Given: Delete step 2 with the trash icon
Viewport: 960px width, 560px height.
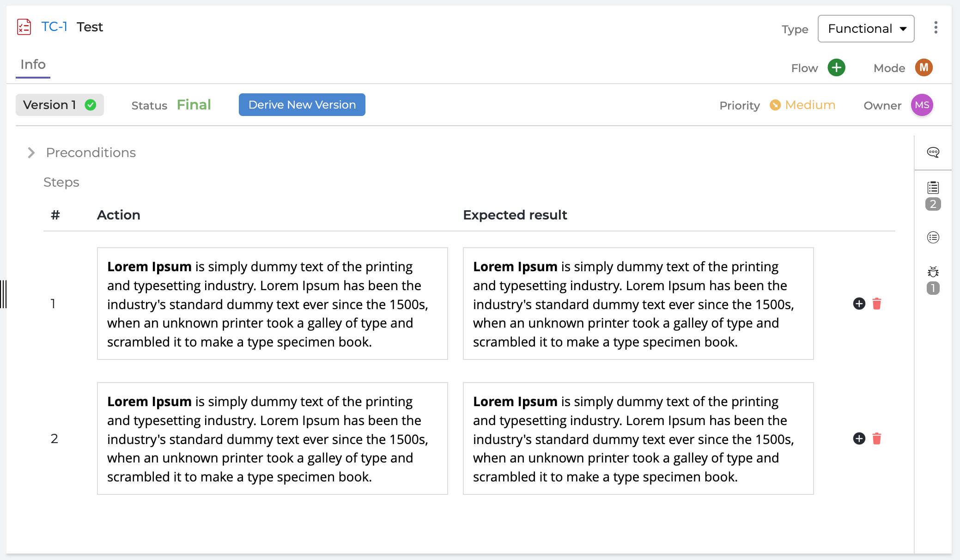Looking at the screenshot, I should [876, 438].
